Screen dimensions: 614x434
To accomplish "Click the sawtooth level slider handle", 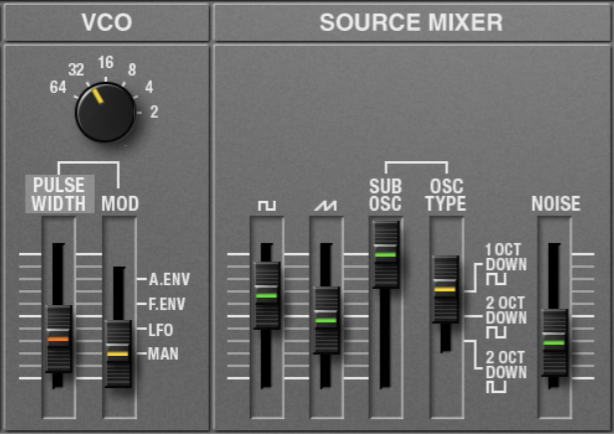I will [x=325, y=320].
